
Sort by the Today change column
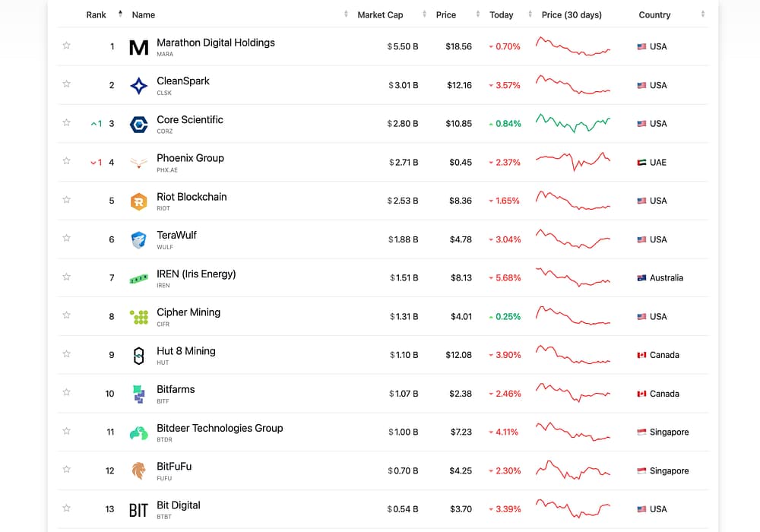tap(502, 14)
